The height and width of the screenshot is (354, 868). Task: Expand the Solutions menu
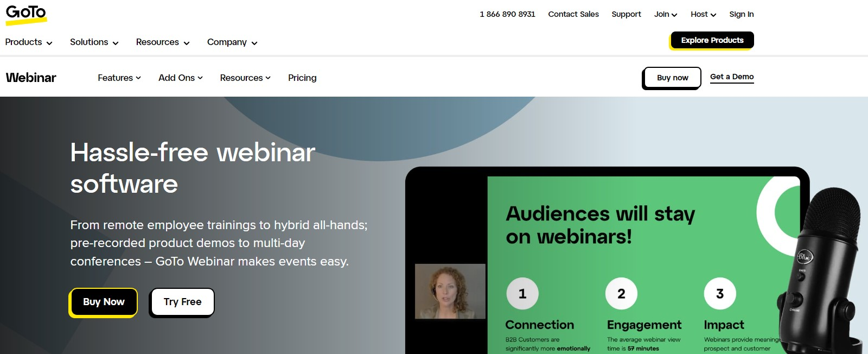coord(94,42)
